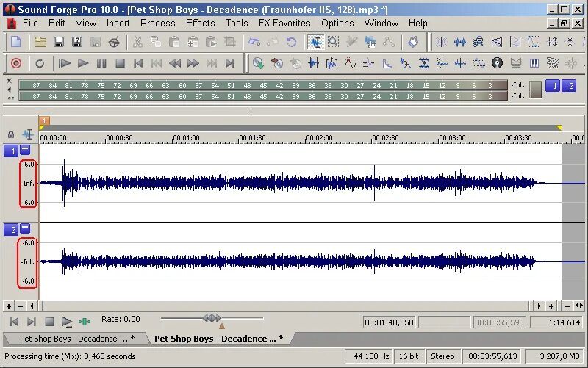Click the cursor position field 00:01:40,358
588x368 pixels.
(389, 322)
